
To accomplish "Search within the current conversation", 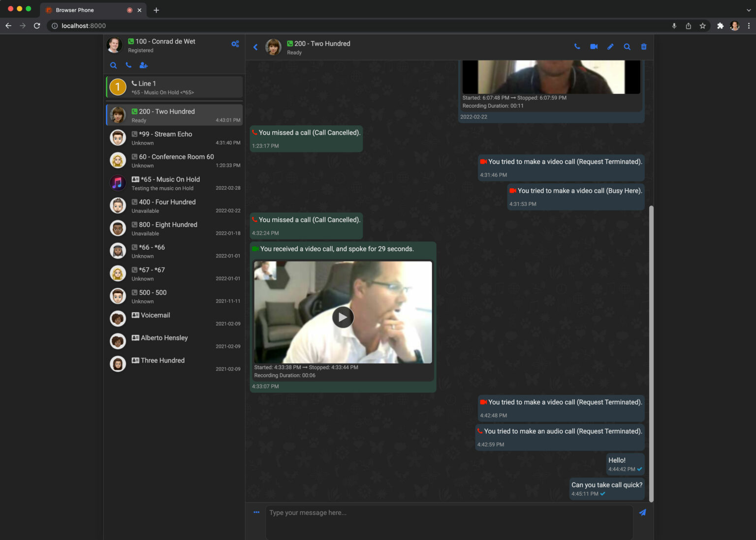I will (627, 47).
